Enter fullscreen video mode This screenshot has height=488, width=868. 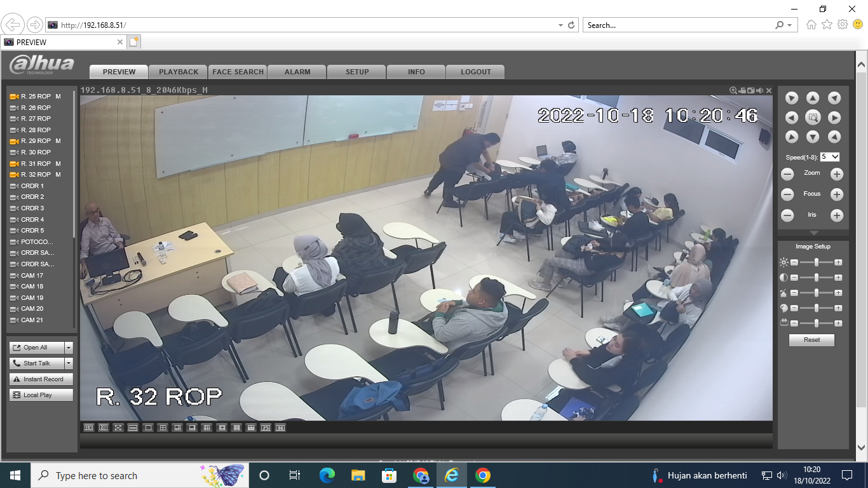pyautogui.click(x=118, y=428)
